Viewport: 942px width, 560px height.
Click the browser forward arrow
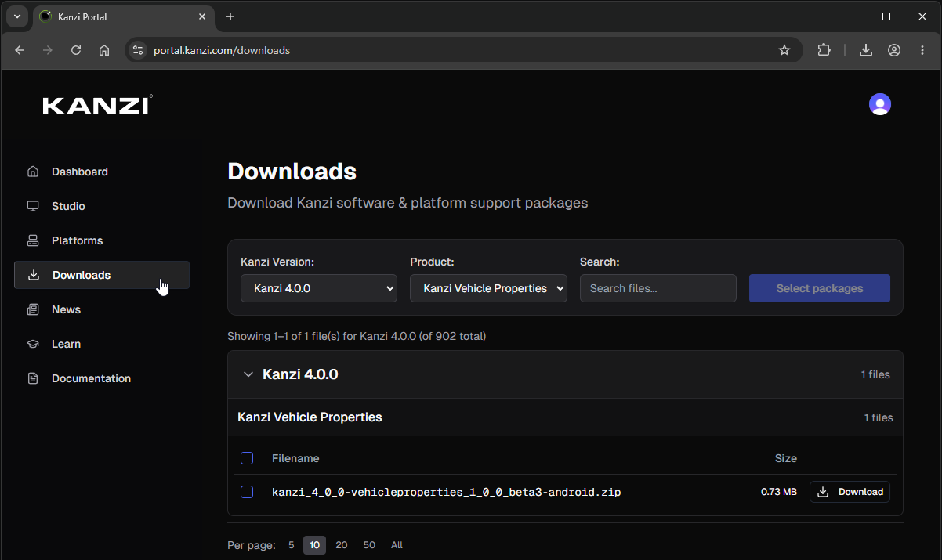pyautogui.click(x=48, y=50)
